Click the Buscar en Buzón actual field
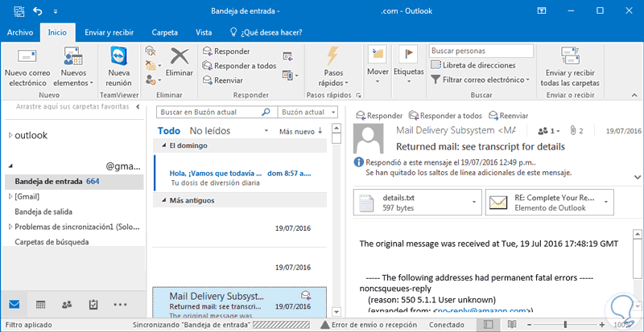The height and width of the screenshot is (332, 644). coord(210,112)
